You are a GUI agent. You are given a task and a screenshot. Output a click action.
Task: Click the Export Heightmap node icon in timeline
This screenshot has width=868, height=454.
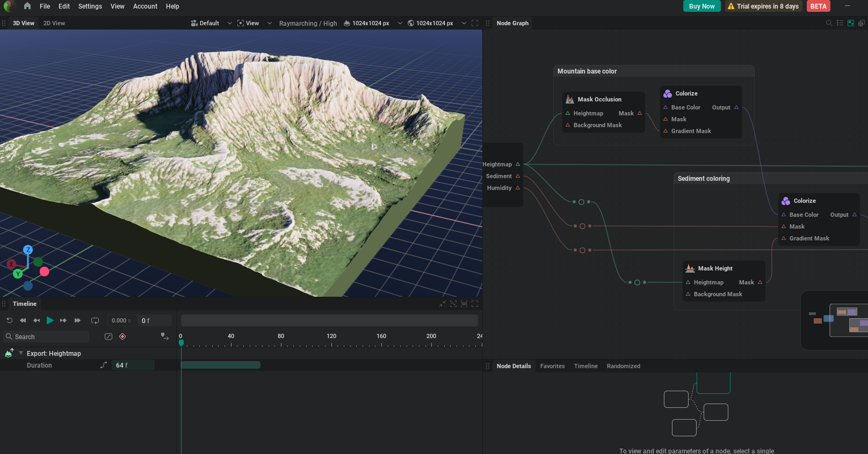tap(9, 353)
